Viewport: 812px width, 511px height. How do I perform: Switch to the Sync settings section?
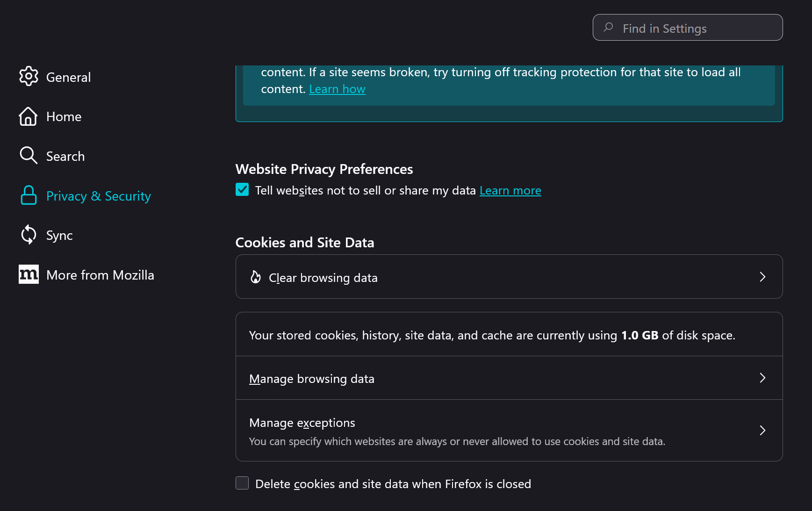pyautogui.click(x=59, y=235)
